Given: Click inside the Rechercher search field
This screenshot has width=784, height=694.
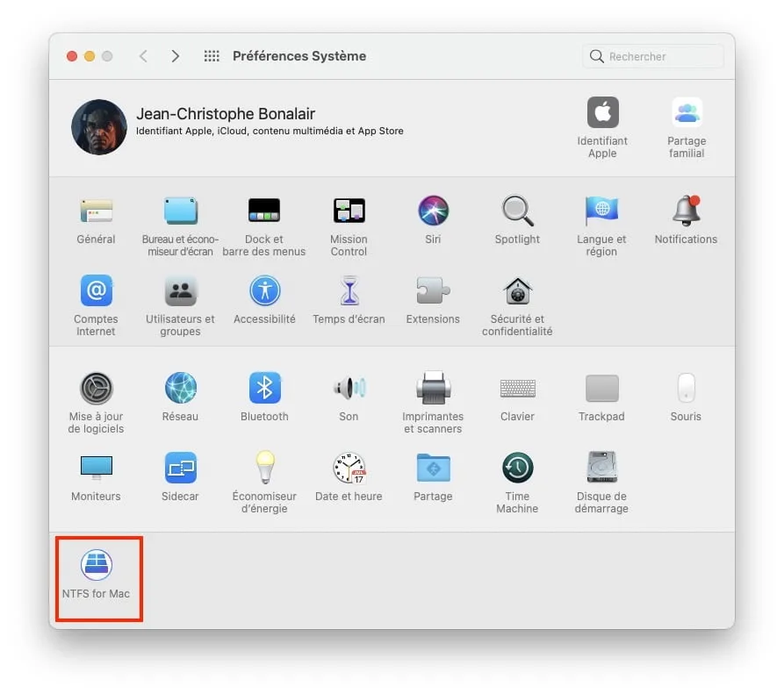Looking at the screenshot, I should pyautogui.click(x=651, y=55).
